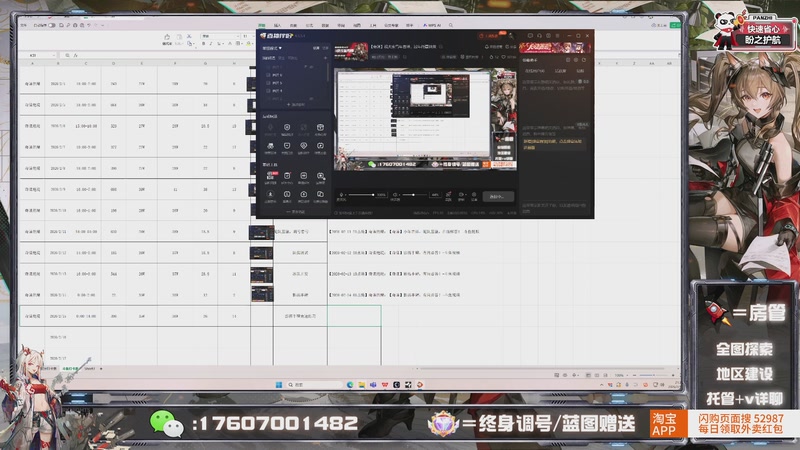Click the Format Painter brush in WPS ribbon
Screen dimensions: 800x450
coord(167,37)
